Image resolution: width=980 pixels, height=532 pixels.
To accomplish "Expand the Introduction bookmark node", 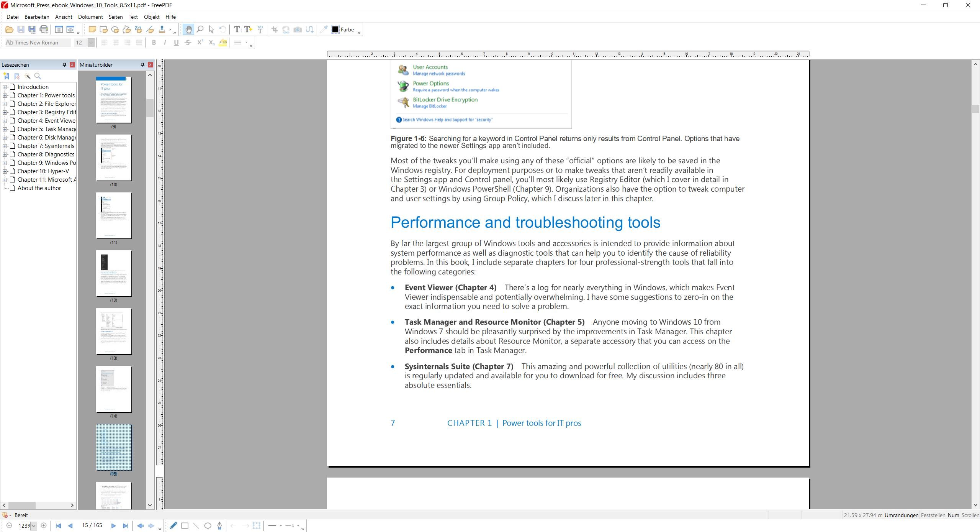I will tap(5, 87).
